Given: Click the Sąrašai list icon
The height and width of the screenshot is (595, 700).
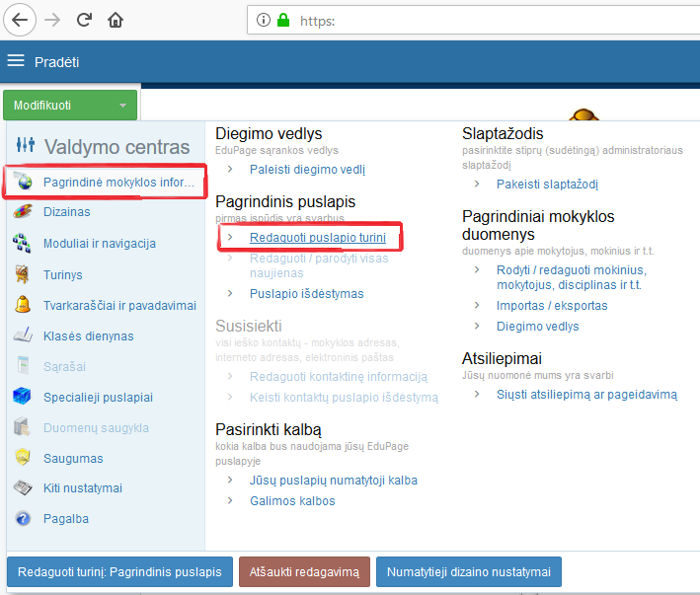Looking at the screenshot, I should click(23, 365).
